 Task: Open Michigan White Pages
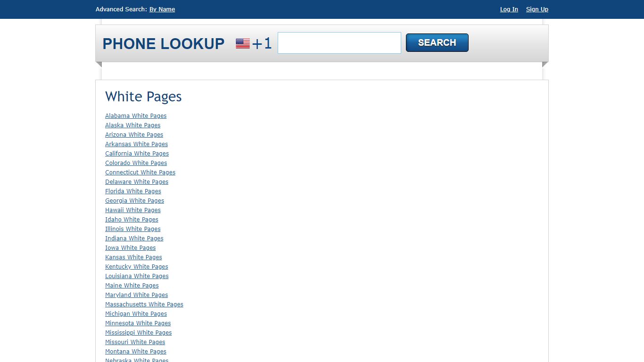point(136,314)
